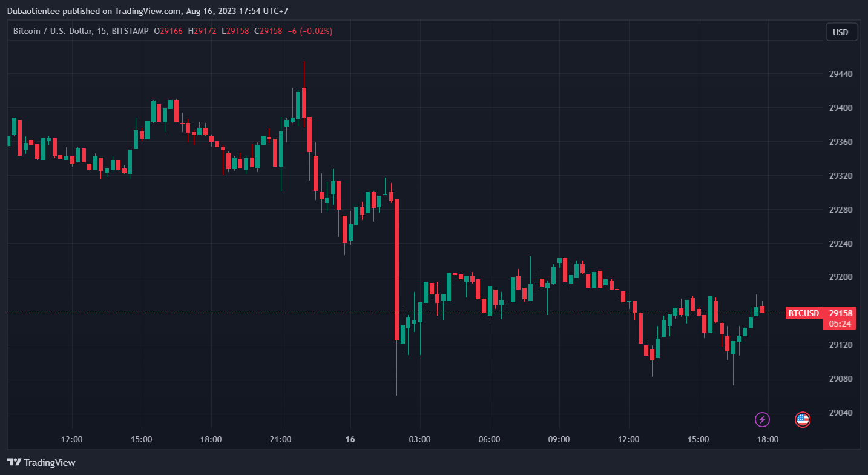
Task: Click the BTCUSD symbol price label
Action: pos(803,313)
